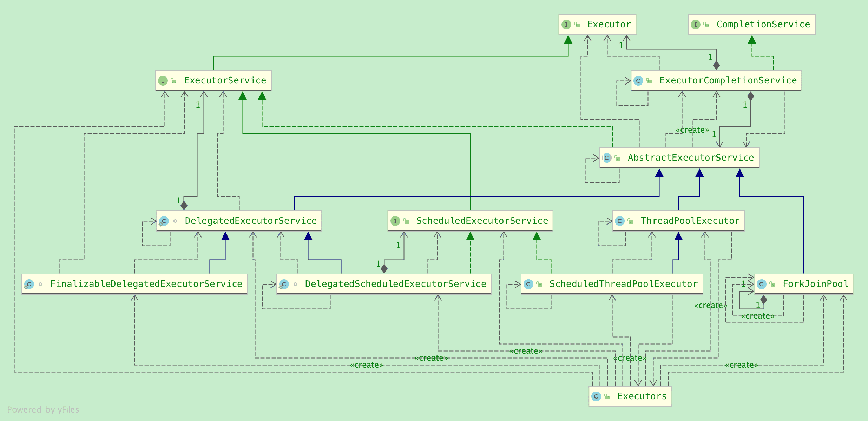Image resolution: width=868 pixels, height=421 pixels.
Task: Click the ForkJoinPool class icon
Action: (761, 284)
